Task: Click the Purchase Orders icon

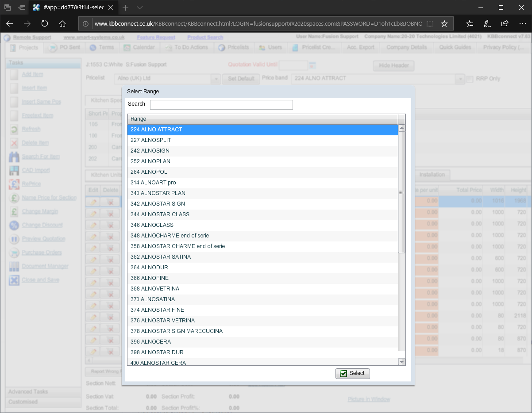Action: (x=14, y=253)
